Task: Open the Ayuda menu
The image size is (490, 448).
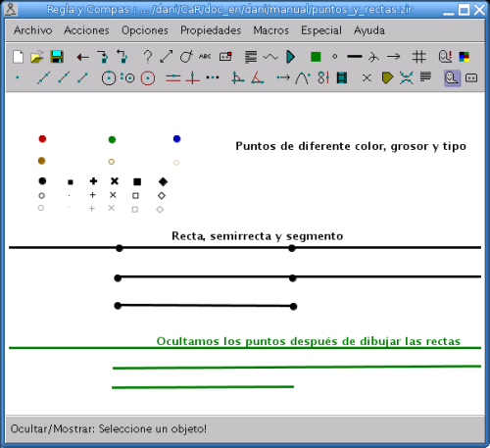Action: tap(369, 30)
